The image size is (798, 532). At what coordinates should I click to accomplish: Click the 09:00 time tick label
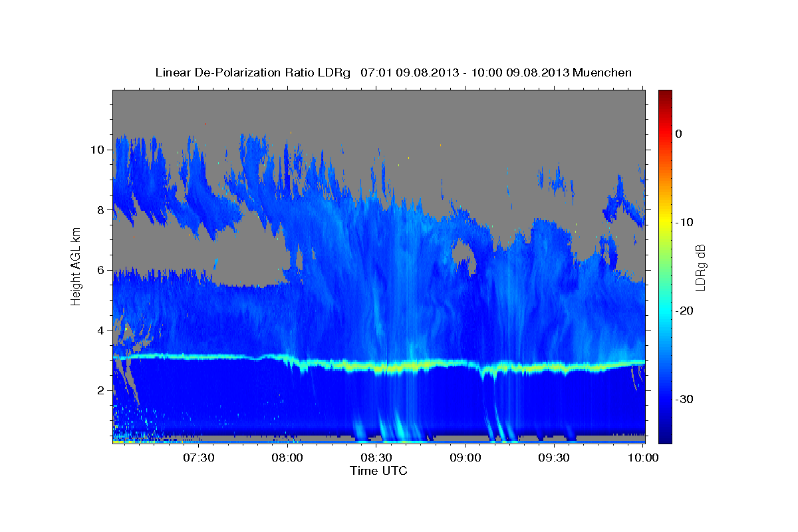coord(465,458)
